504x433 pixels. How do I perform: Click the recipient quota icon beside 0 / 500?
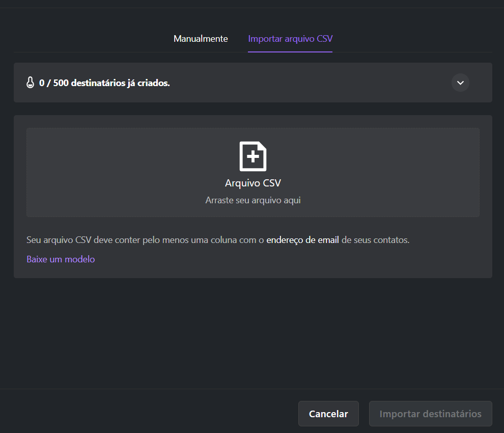30,83
